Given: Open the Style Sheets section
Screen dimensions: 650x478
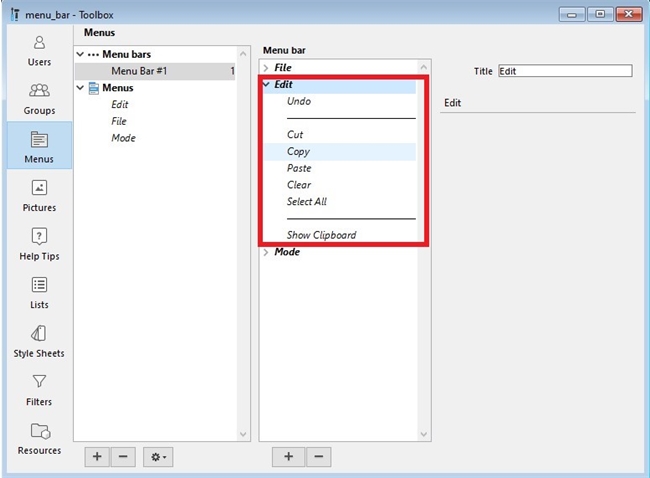Looking at the screenshot, I should (x=39, y=341).
